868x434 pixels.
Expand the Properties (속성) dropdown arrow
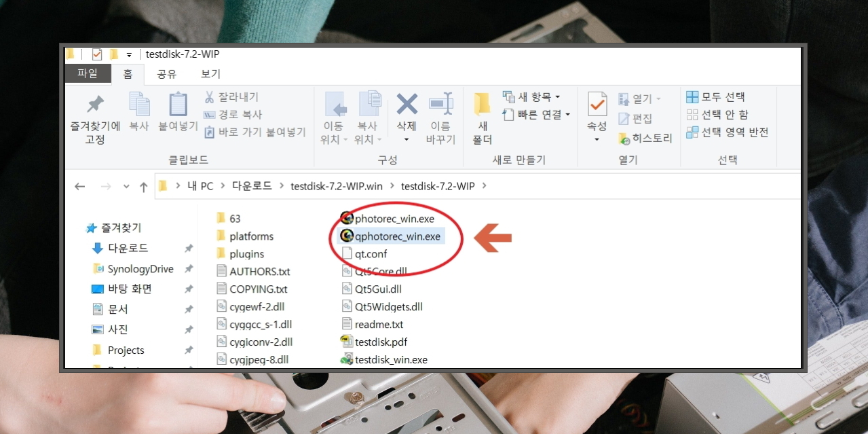tap(597, 140)
